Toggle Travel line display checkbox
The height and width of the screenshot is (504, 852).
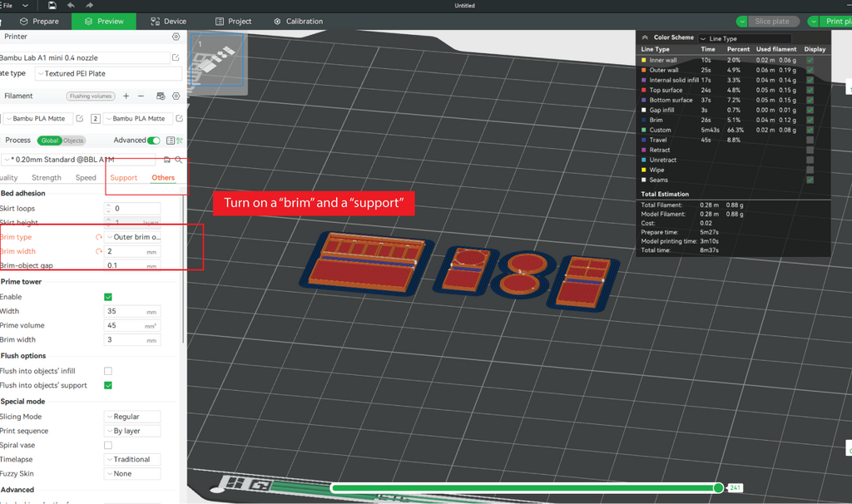[810, 140]
